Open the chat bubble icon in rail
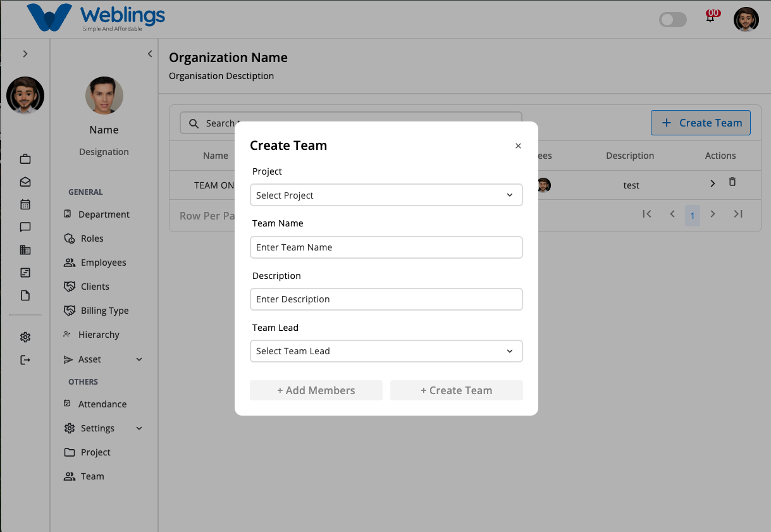 (x=25, y=227)
